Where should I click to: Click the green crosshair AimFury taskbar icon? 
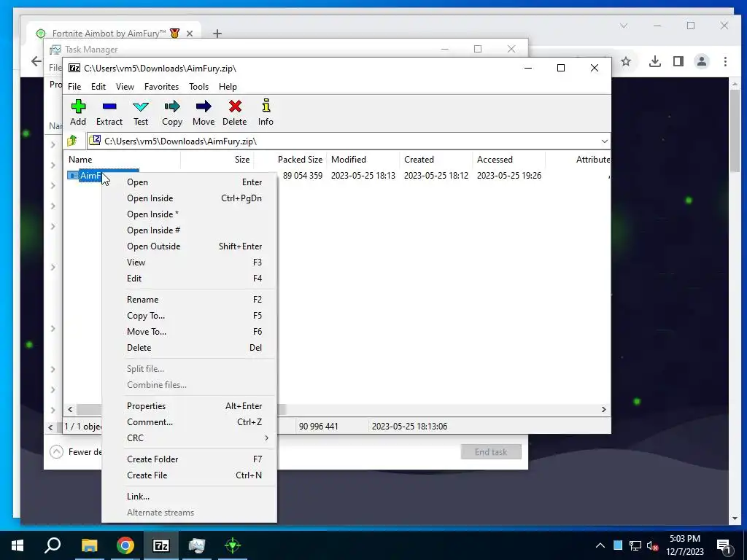click(233, 545)
